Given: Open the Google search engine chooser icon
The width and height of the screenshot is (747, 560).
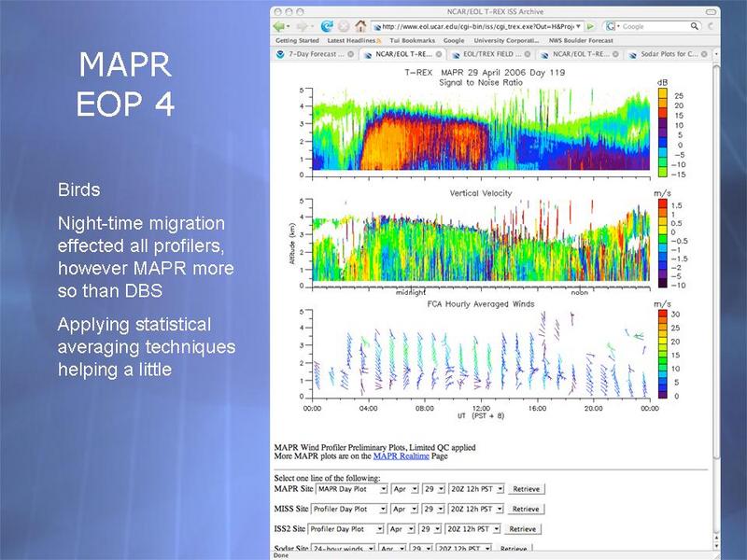Looking at the screenshot, I should (x=611, y=26).
